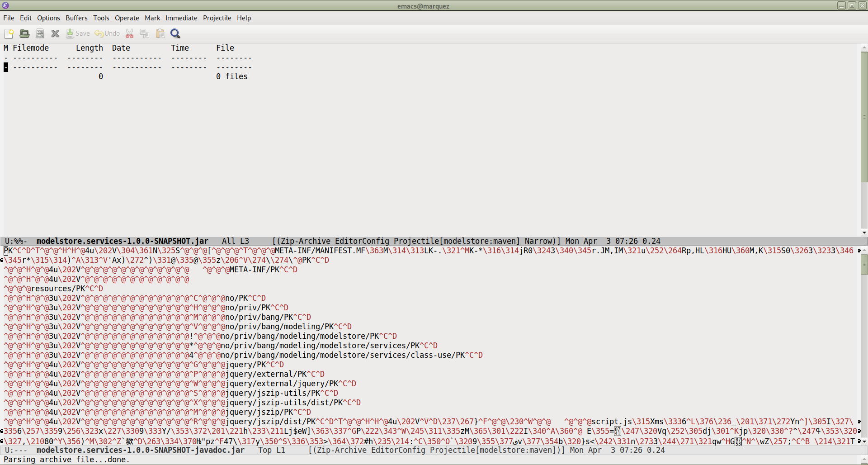
Task: Open the Help menu
Action: pos(244,18)
